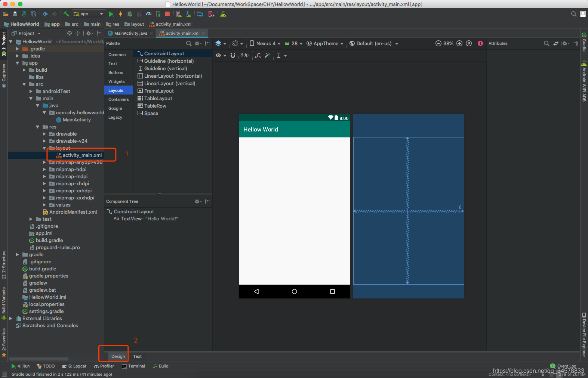This screenshot has height=378, width=588.
Task: Open the Terminal tool window
Action: click(x=133, y=366)
